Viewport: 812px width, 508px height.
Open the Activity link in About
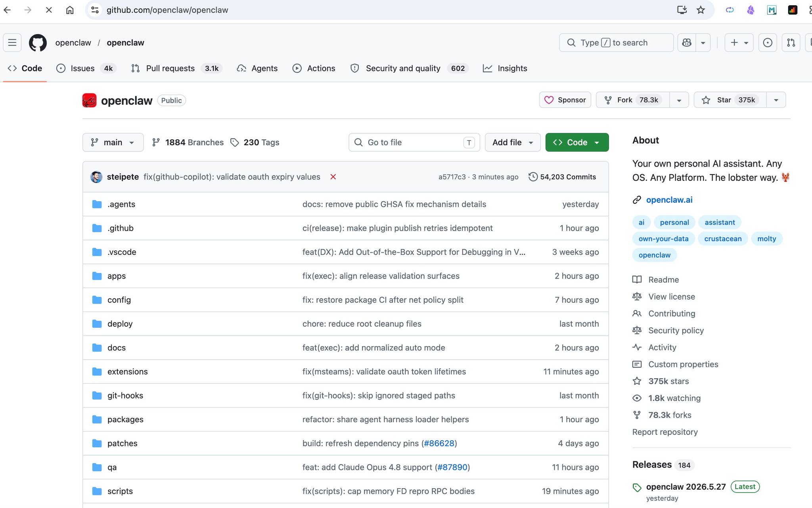click(662, 347)
